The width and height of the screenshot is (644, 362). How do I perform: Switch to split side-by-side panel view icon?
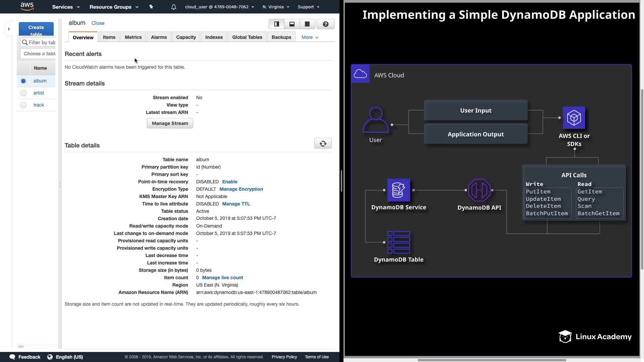coord(276,24)
